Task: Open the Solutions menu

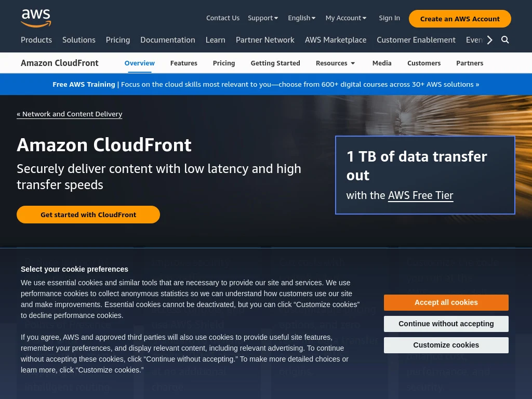Action: [79, 40]
